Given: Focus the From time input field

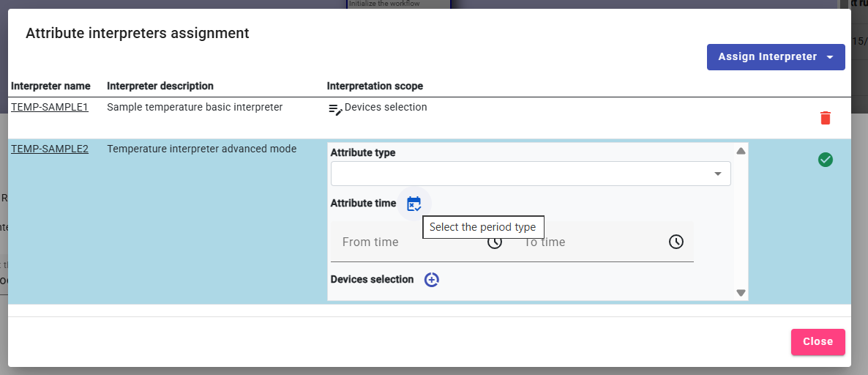Looking at the screenshot, I should click(x=406, y=242).
